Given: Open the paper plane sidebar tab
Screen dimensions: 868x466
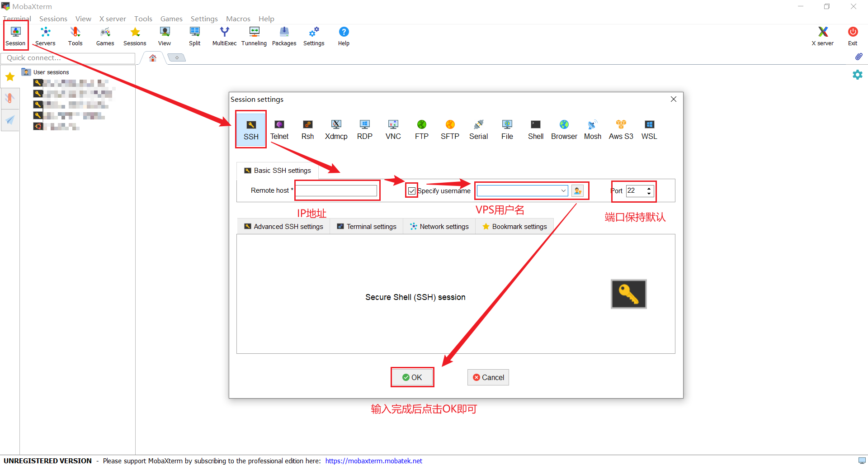Looking at the screenshot, I should [x=10, y=120].
